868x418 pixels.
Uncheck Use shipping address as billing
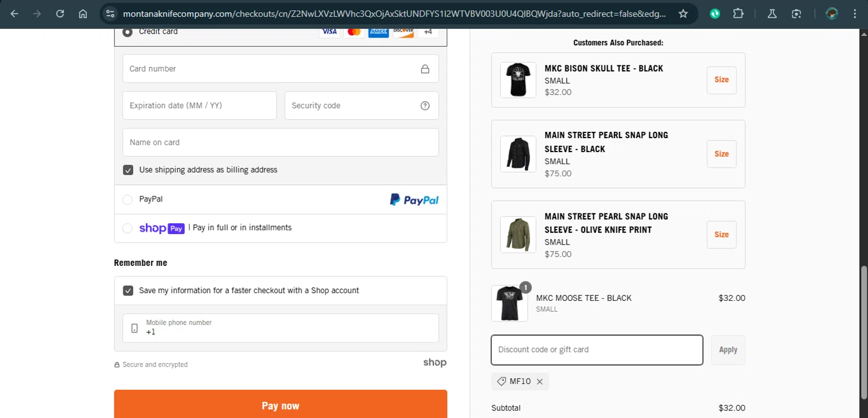coord(128,170)
